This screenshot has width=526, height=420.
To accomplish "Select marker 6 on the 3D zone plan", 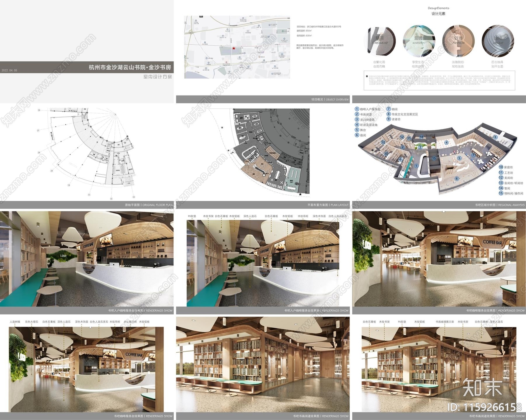I will (457, 178).
